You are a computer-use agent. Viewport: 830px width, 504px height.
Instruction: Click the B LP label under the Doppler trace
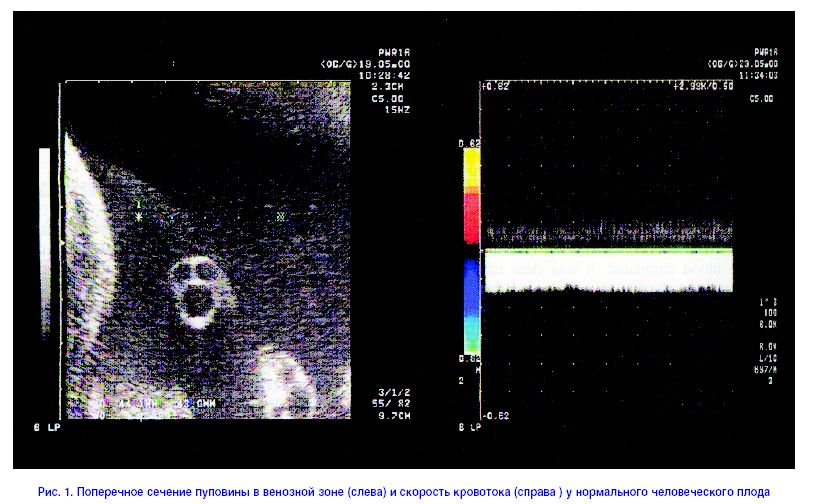pyautogui.click(x=469, y=427)
